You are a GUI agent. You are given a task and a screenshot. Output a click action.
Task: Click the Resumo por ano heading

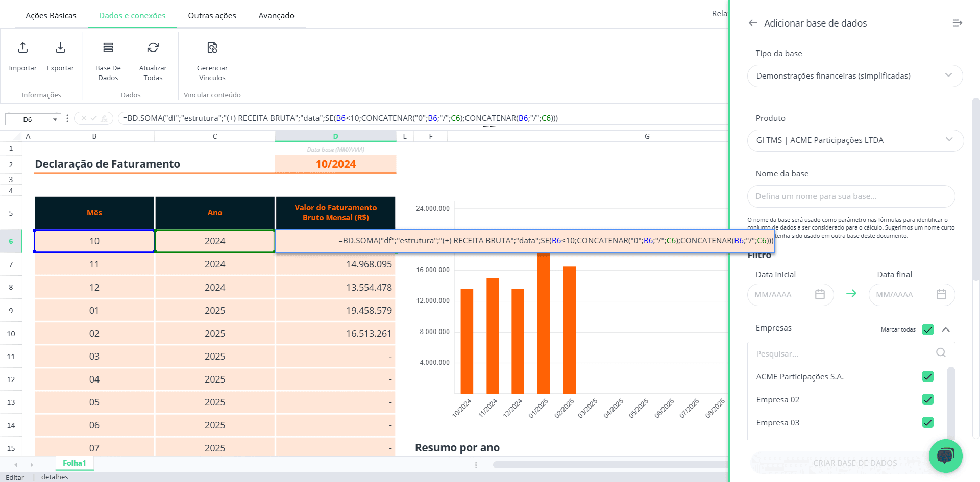click(457, 448)
